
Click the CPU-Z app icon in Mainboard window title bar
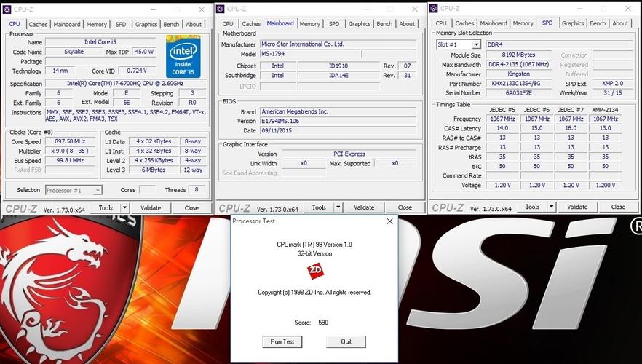point(221,9)
